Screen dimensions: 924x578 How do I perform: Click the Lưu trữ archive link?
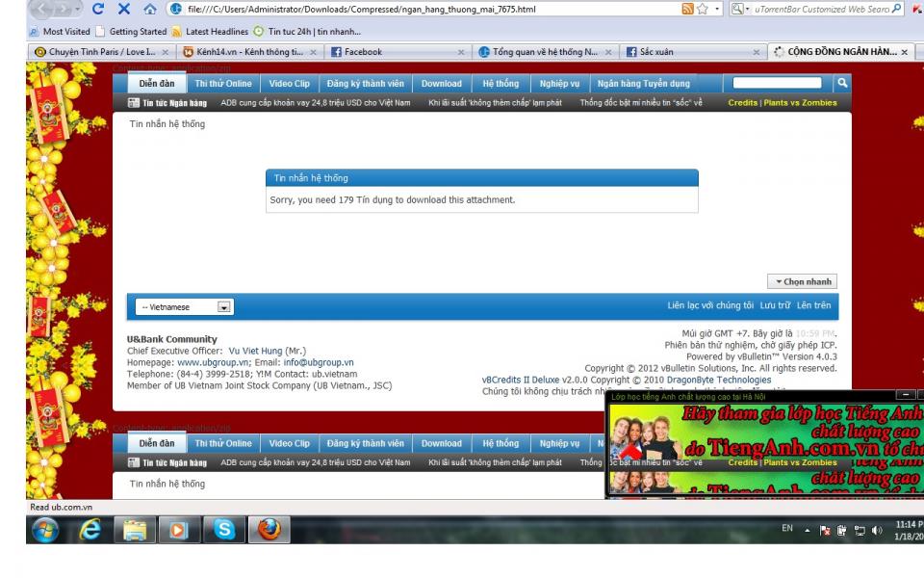coord(775,305)
